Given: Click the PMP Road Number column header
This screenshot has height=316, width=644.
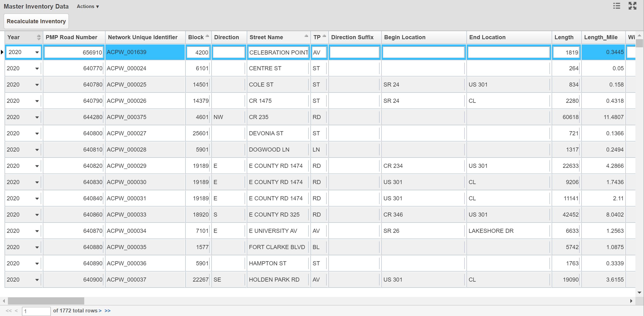Looking at the screenshot, I should 71,37.
